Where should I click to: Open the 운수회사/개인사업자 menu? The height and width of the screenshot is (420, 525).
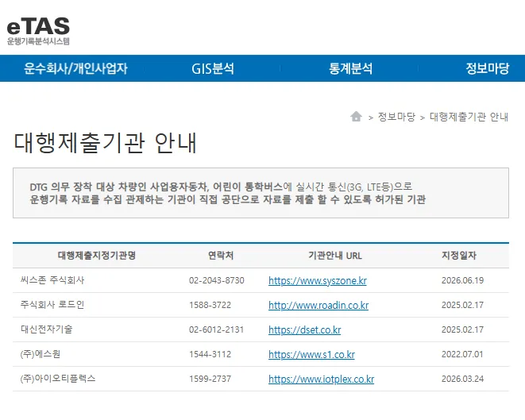pyautogui.click(x=75, y=68)
